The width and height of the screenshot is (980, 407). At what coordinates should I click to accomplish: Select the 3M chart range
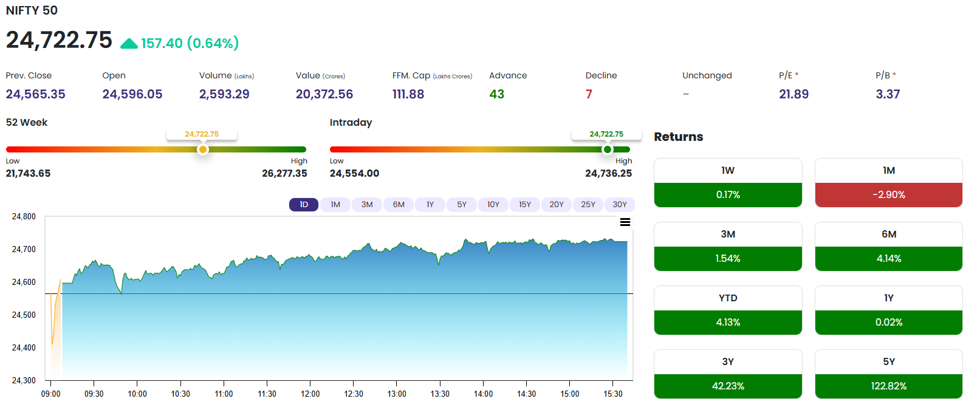367,205
